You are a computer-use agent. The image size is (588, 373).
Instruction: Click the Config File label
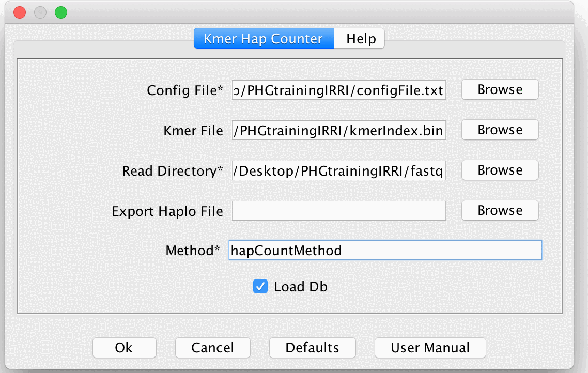[x=184, y=89]
